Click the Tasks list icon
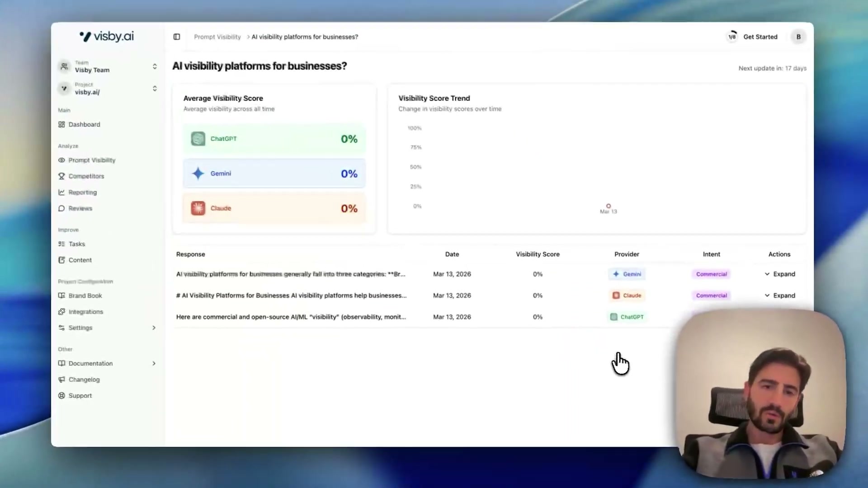The height and width of the screenshot is (488, 868). click(x=61, y=244)
